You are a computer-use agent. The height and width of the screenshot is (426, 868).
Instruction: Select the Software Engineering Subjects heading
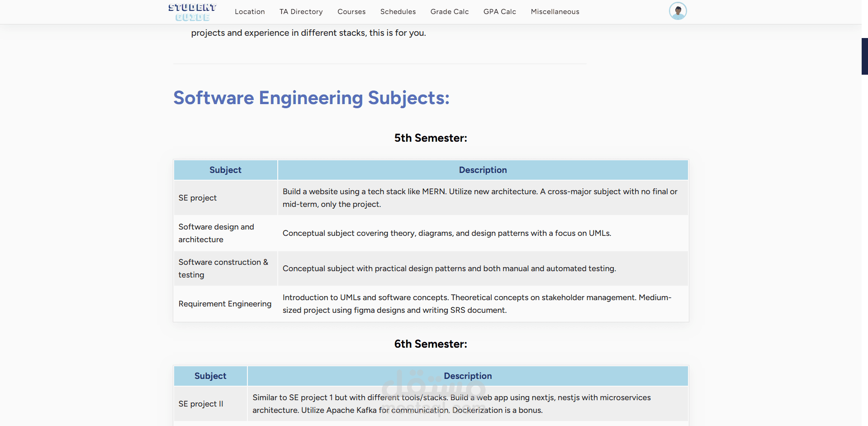[x=312, y=98]
